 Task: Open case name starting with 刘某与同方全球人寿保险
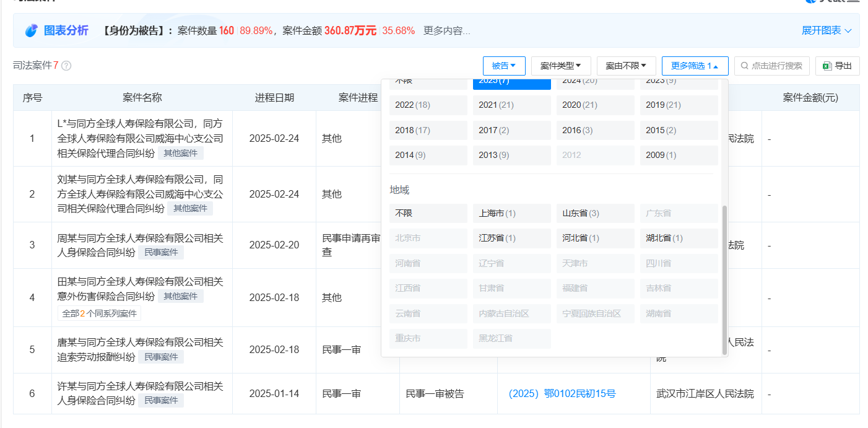(141, 194)
